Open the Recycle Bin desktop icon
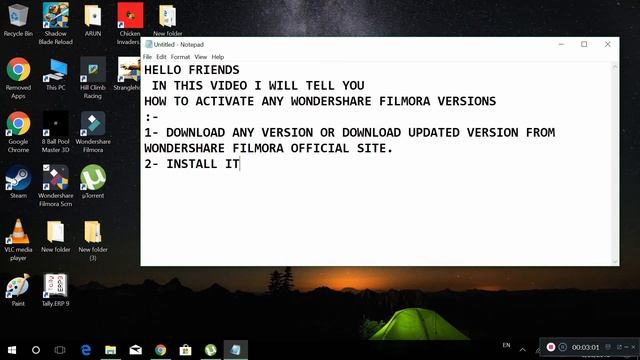 (18, 20)
